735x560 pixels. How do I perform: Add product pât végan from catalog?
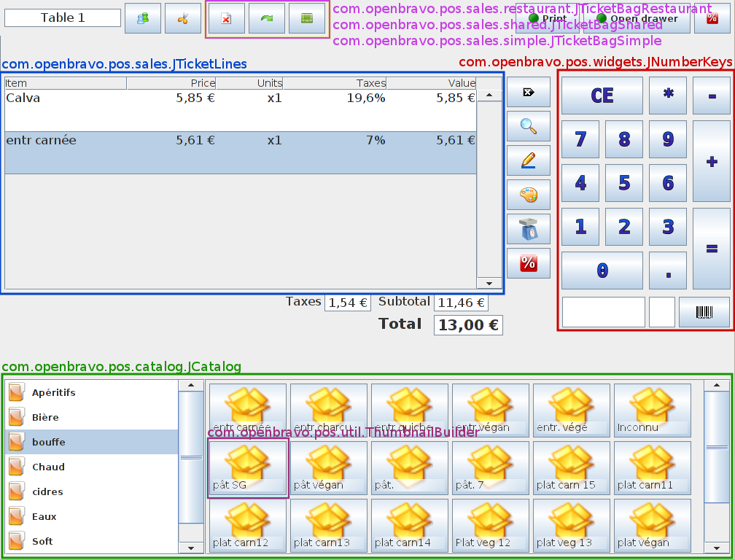329,468
